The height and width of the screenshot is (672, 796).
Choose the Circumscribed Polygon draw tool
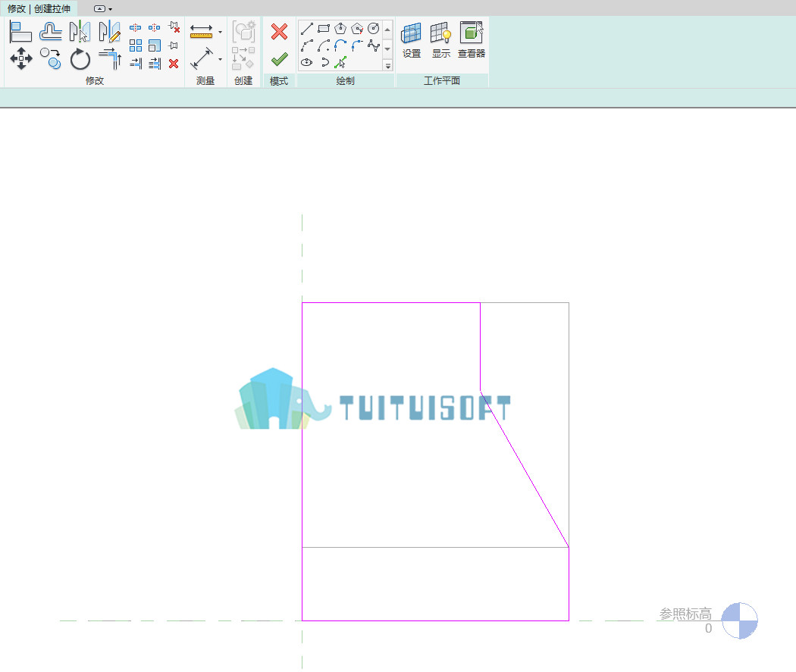coord(357,28)
